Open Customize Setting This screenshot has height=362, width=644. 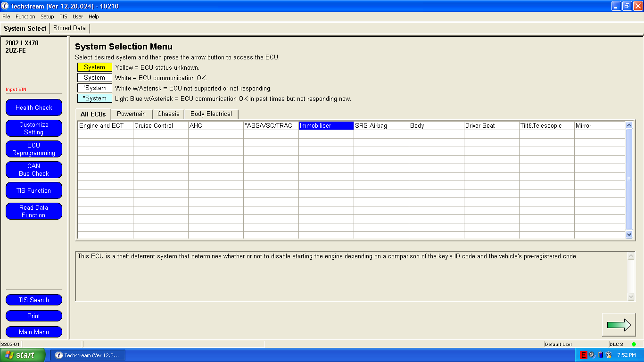pyautogui.click(x=34, y=128)
